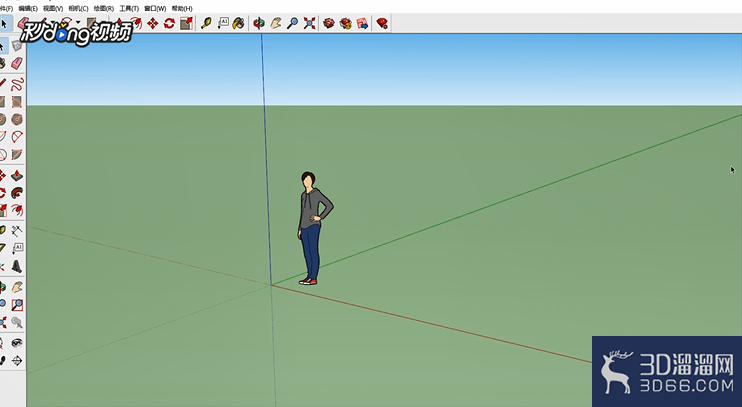Image resolution: width=742 pixels, height=407 pixels.
Task: Open the 窗口(W) menu
Action: [155, 9]
